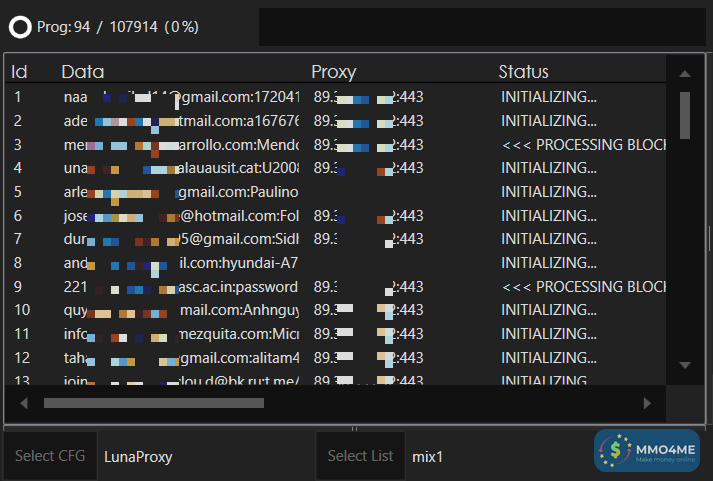Click PROCESSING BLOCK status in row 3
This screenshot has height=481, width=713.
[x=583, y=145]
